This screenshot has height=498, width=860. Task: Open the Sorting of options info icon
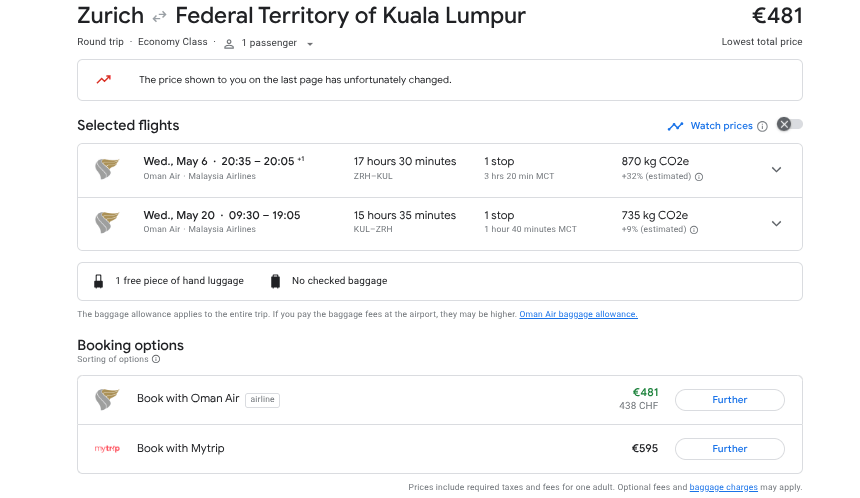point(156,359)
